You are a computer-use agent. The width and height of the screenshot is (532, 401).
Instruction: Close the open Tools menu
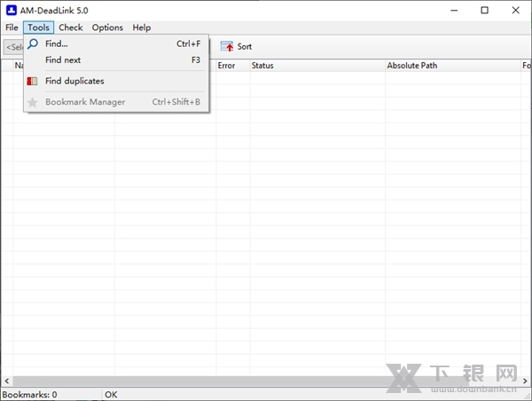(x=38, y=28)
